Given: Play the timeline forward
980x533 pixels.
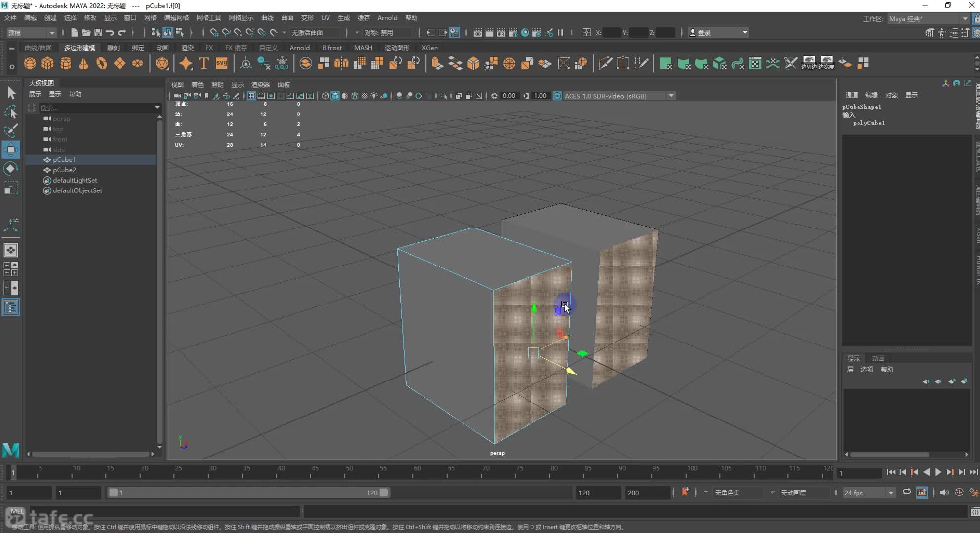Looking at the screenshot, I should pos(938,472).
